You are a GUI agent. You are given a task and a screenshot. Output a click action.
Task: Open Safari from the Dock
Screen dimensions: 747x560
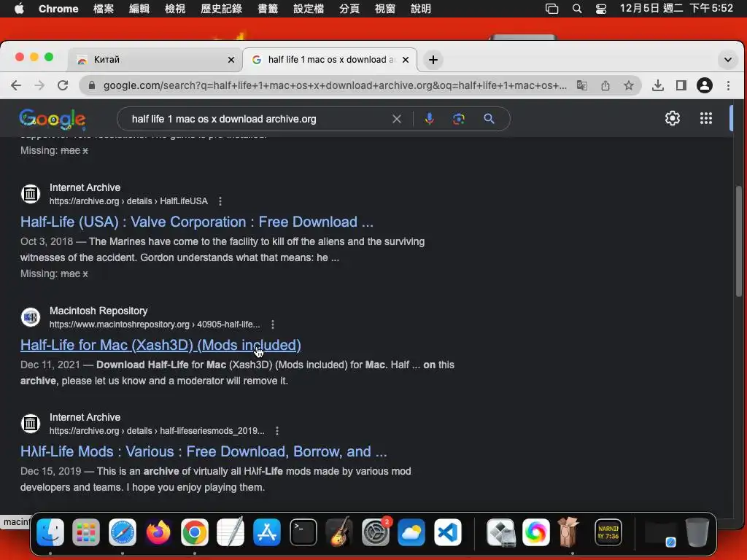tap(123, 532)
